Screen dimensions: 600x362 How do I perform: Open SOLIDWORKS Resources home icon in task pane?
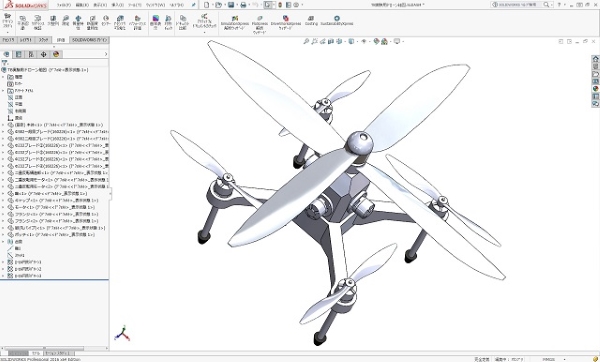coord(595,59)
